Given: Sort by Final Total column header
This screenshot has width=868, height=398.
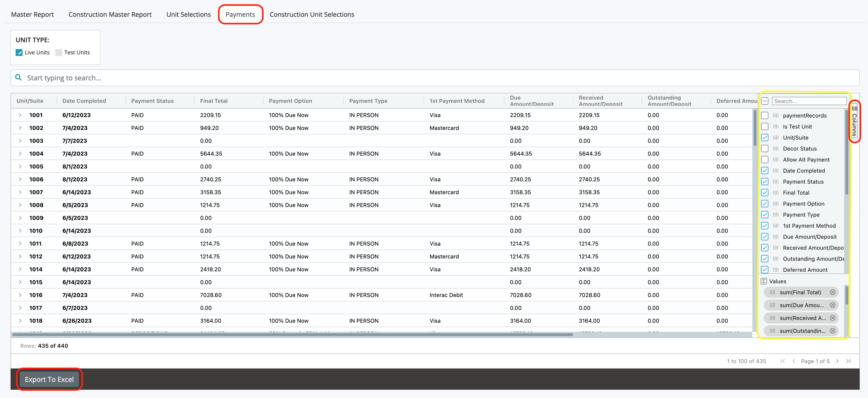Looking at the screenshot, I should pyautogui.click(x=214, y=101).
